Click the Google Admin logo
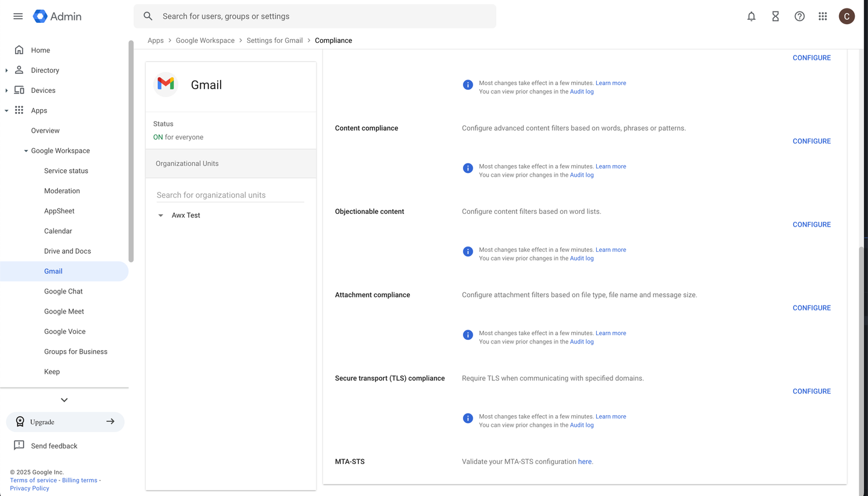 (x=57, y=16)
